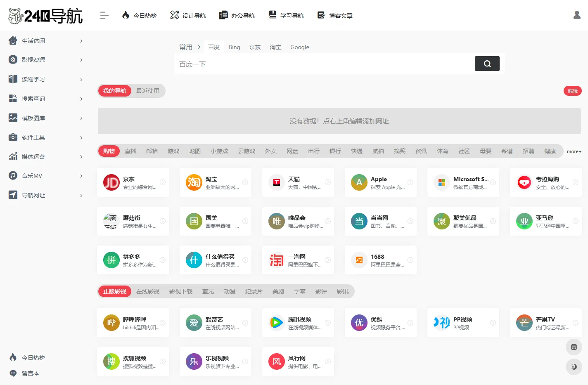588x385 pixels.
Task: Open the 今日热榜 top menu
Action: [139, 16]
